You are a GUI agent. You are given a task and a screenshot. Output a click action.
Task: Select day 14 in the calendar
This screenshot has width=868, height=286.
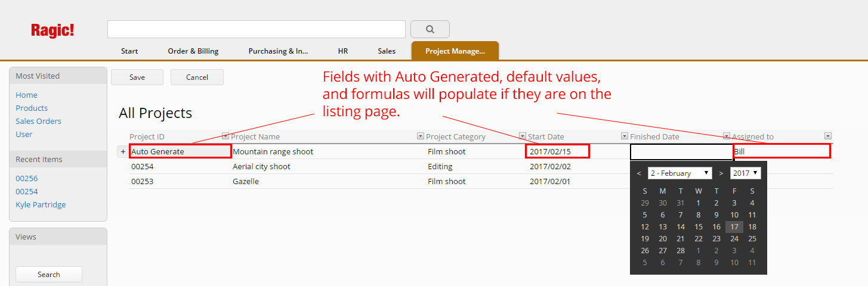[x=681, y=226]
